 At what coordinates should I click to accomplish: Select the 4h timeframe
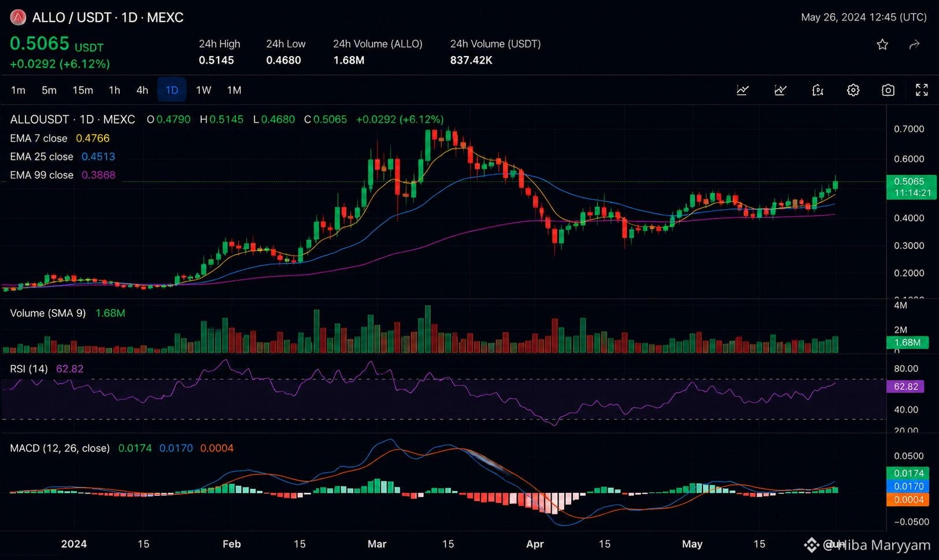(x=142, y=90)
